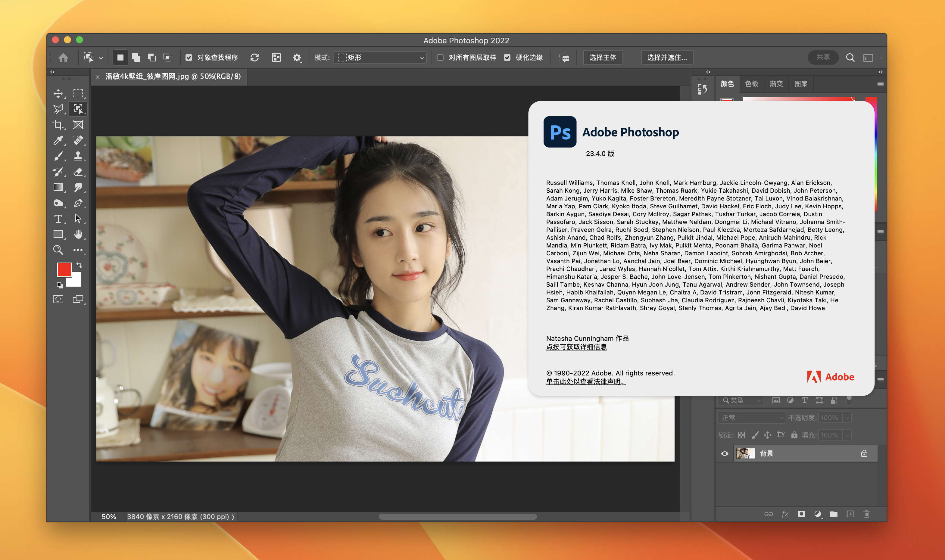Select the Move tool
The image size is (945, 560).
58,93
